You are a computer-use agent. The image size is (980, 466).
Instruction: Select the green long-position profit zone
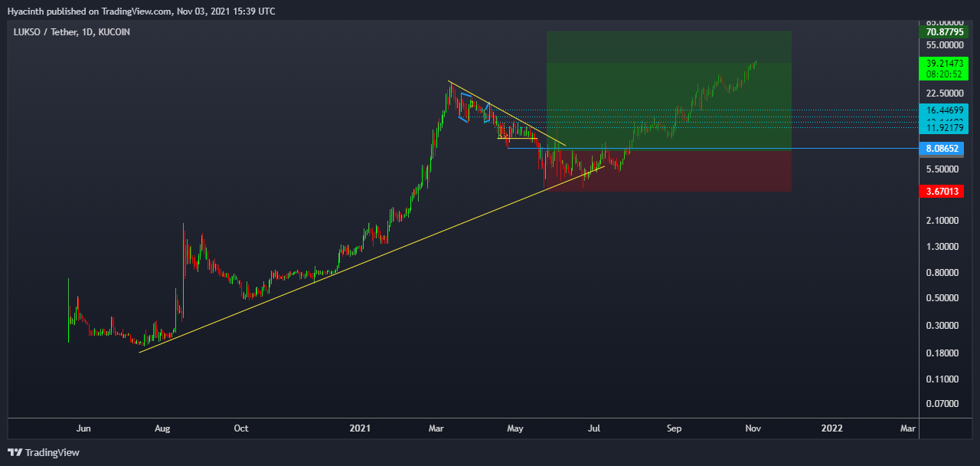(668, 90)
